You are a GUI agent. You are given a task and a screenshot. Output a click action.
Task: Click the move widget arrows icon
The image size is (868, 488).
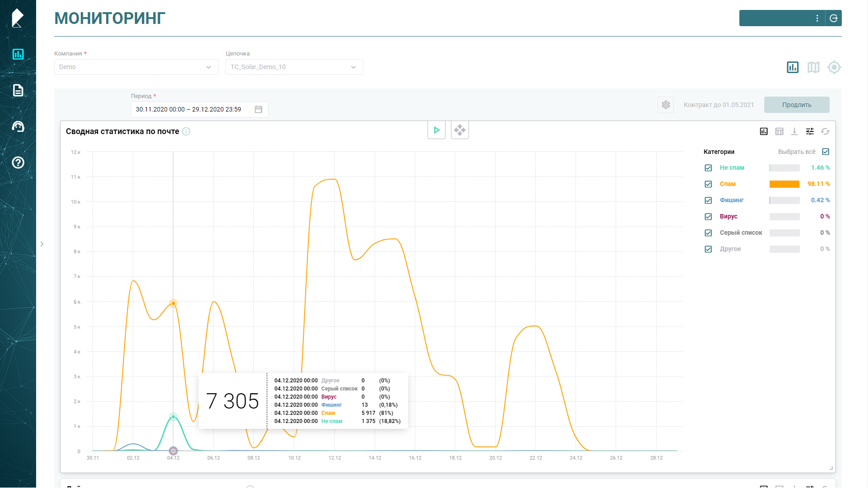(460, 130)
